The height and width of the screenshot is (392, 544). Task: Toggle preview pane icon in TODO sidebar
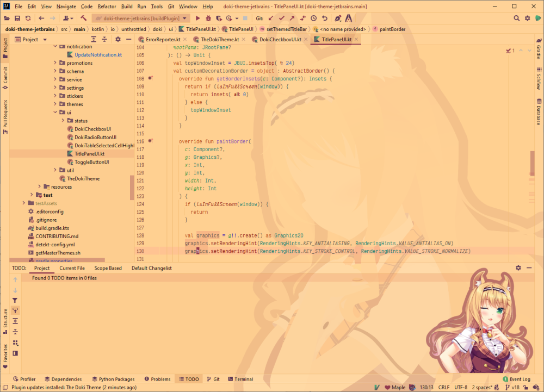click(x=15, y=353)
